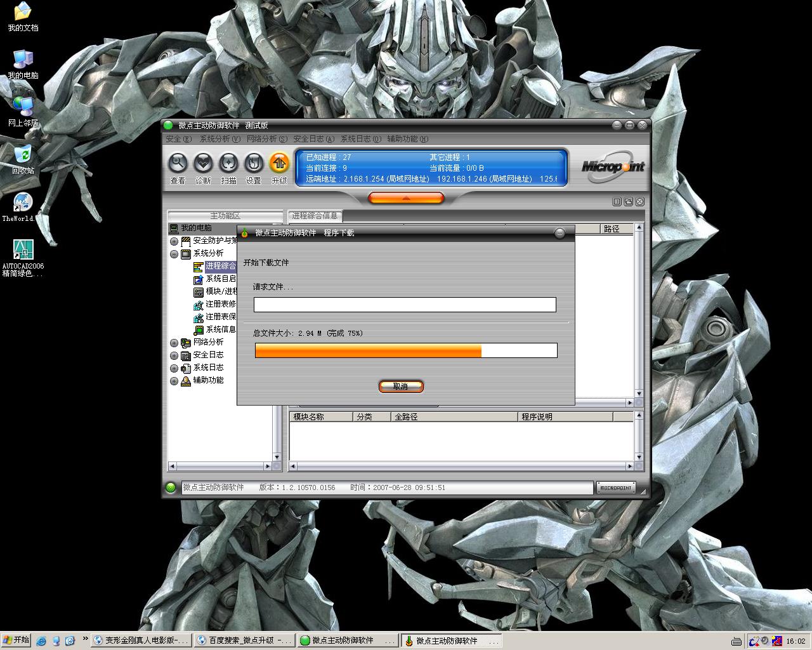This screenshot has width=812, height=650.
Task: Click the empty 请求文件 progress bar
Action: point(405,305)
